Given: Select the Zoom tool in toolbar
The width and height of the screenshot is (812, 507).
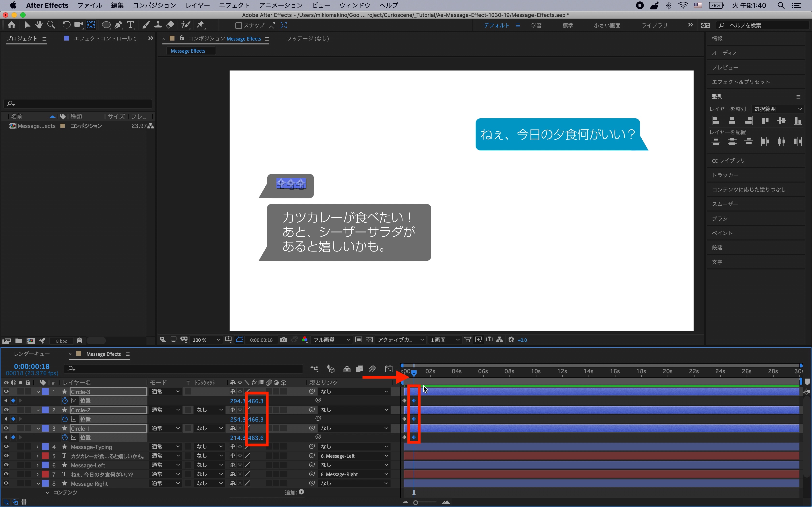Looking at the screenshot, I should click(x=51, y=25).
